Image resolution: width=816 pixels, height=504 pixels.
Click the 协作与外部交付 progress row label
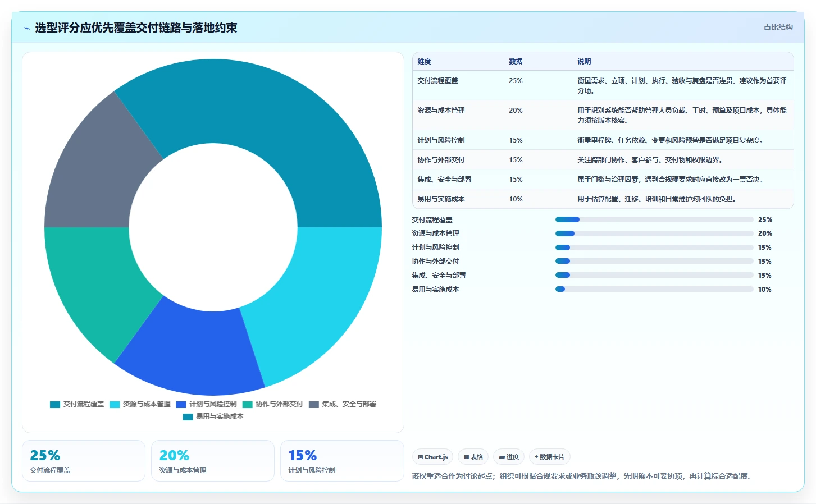click(435, 262)
